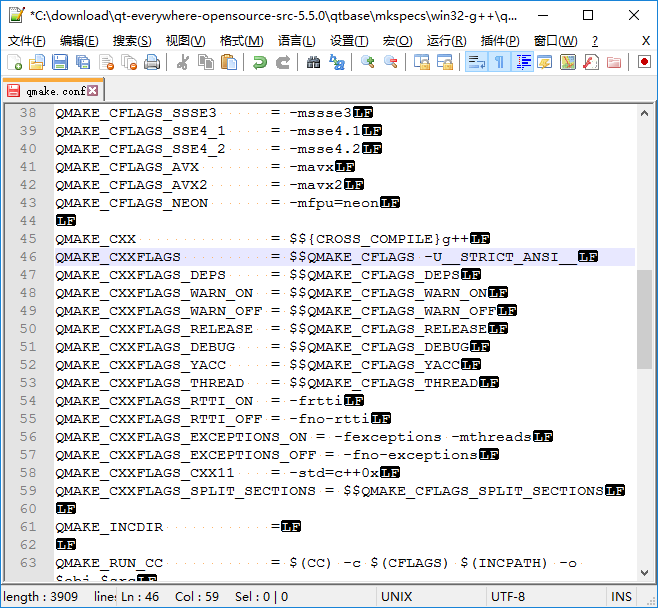Undo last edit with green arrow
Screen dimensions: 658x608
(x=259, y=63)
